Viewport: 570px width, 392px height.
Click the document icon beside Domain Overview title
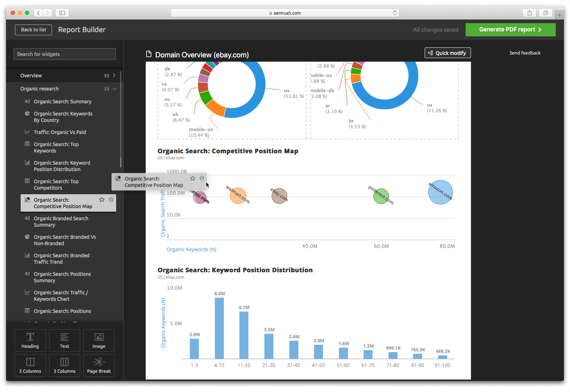149,54
